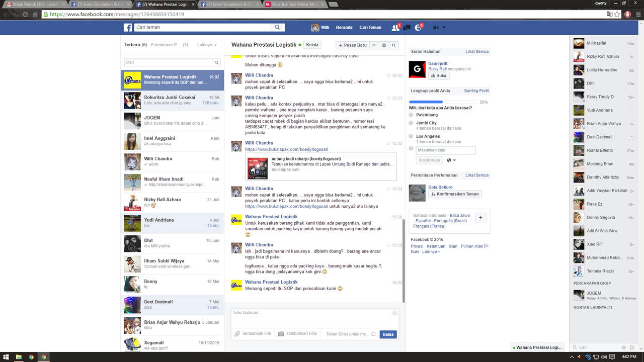Viewport: 644px width, 362px height.
Task: Click the Suka button for Gamepritt
Action: pos(438,76)
